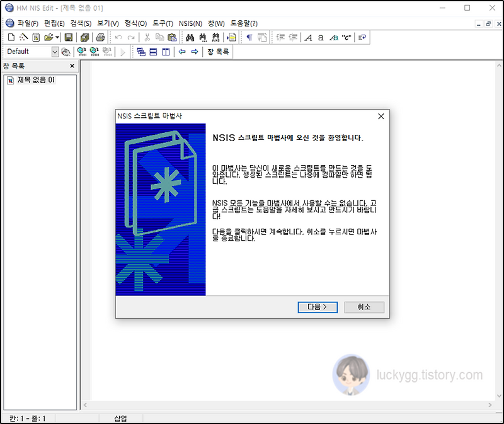504x424 pixels.
Task: Cascade windows icon
Action: click(x=140, y=52)
